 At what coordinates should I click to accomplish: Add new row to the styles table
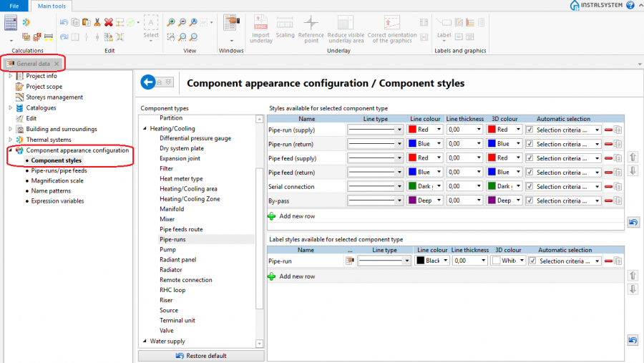pyautogui.click(x=296, y=216)
